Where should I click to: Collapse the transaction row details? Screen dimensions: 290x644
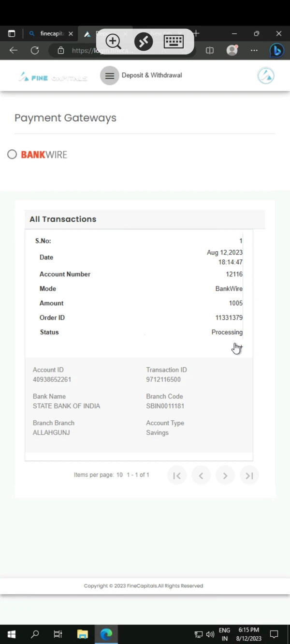tap(238, 347)
